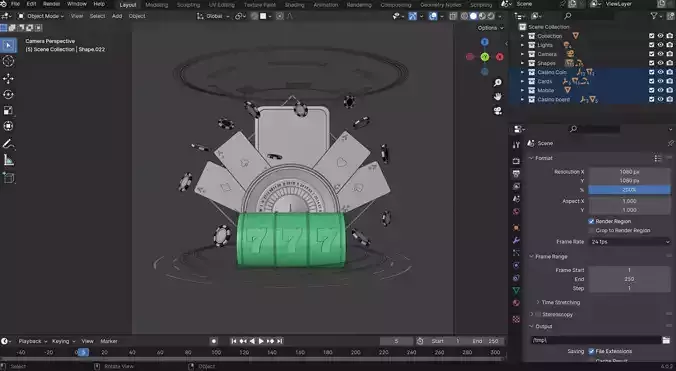Image resolution: width=676 pixels, height=371 pixels.
Task: Open the Edit menu
Action: point(31,4)
